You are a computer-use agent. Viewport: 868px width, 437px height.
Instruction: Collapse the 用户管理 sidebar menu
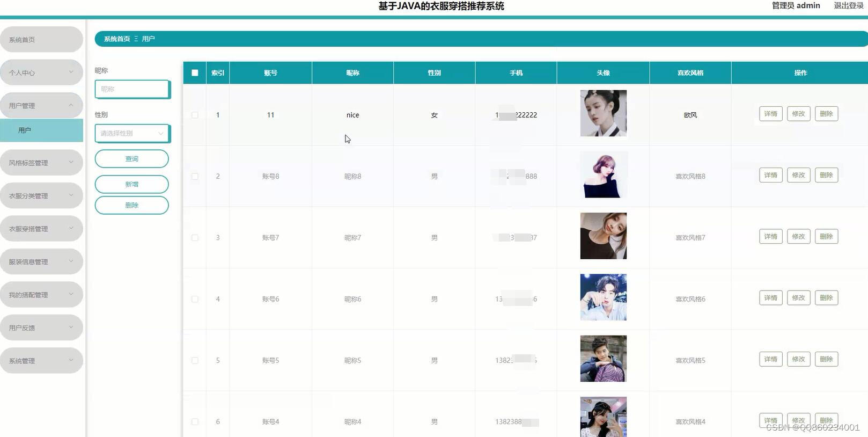click(41, 105)
